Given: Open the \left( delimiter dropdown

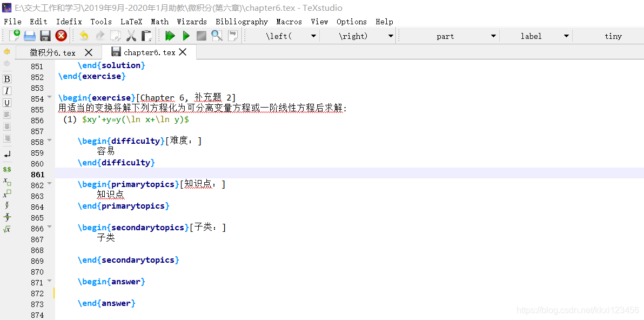Looking at the screenshot, I should (x=313, y=36).
